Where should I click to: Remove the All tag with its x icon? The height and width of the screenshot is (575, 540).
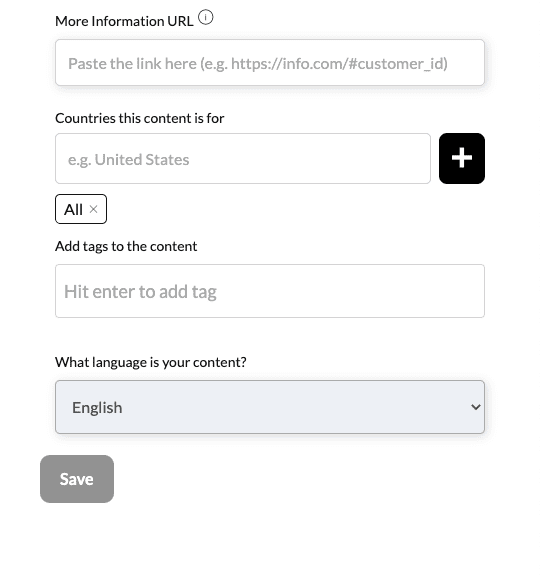(93, 209)
